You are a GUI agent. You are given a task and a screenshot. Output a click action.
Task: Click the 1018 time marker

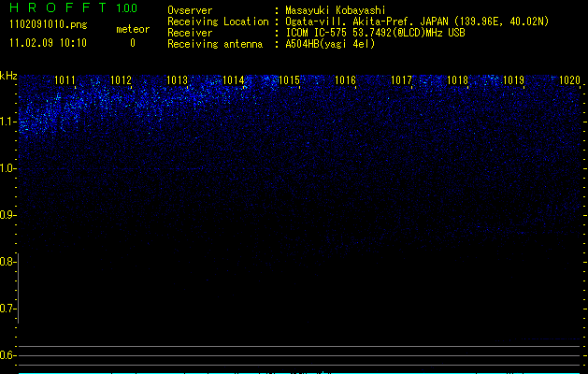[x=458, y=80]
